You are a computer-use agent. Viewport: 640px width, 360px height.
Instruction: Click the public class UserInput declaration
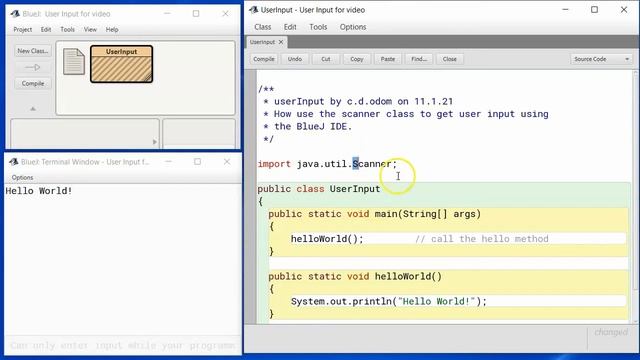point(319,189)
